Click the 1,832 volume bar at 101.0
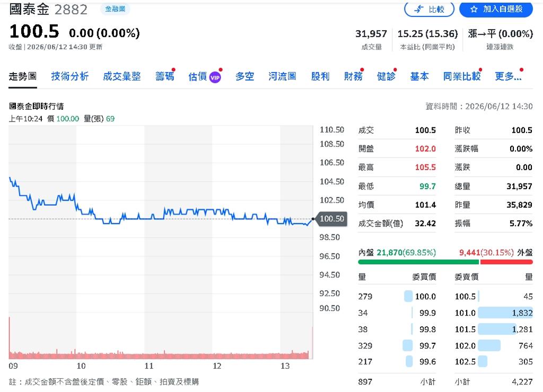This screenshot has height=392, width=543. point(505,313)
